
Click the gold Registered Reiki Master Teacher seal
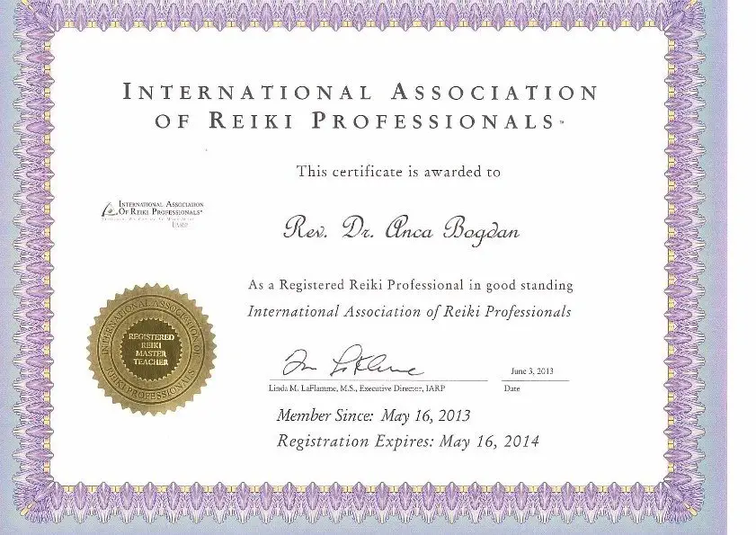click(151, 350)
